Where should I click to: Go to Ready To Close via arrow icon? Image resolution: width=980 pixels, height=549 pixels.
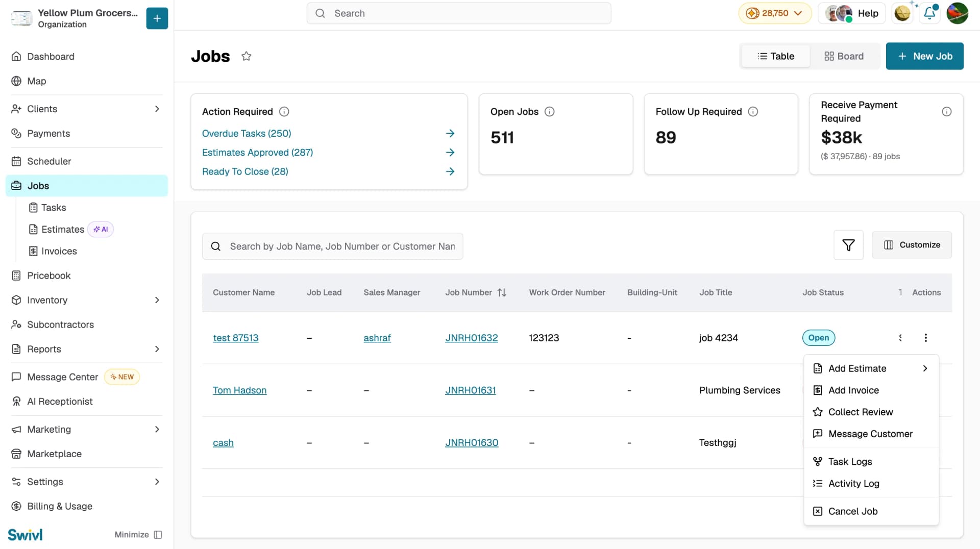pos(450,171)
